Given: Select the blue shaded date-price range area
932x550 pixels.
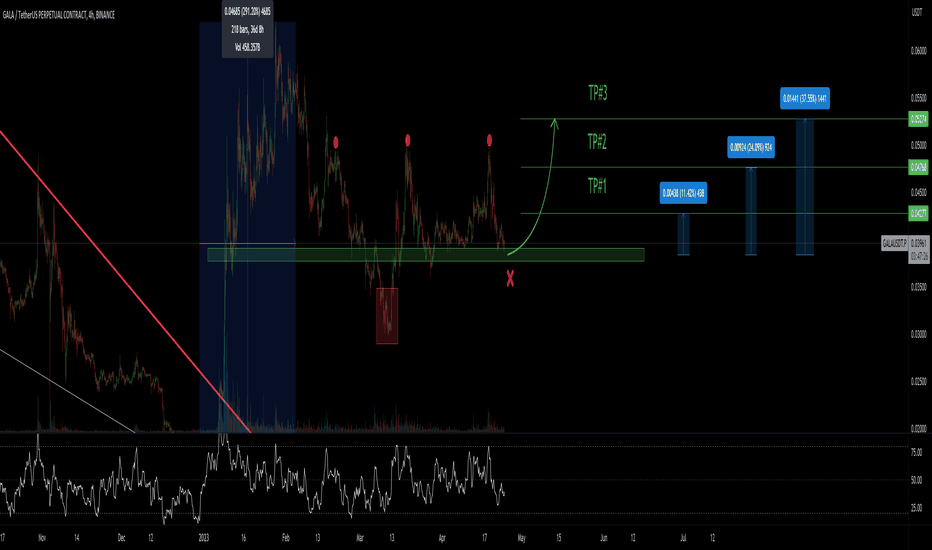Looking at the screenshot, I should pos(247,227).
